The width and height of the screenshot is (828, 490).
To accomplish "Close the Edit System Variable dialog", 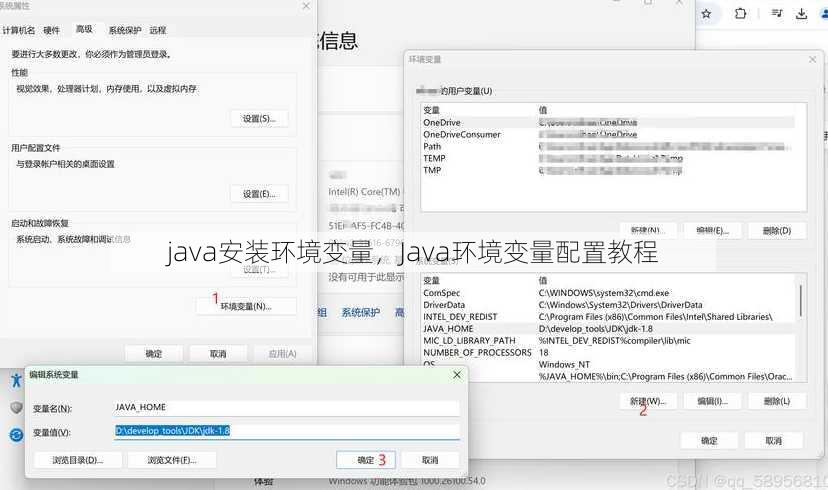I will coord(457,374).
